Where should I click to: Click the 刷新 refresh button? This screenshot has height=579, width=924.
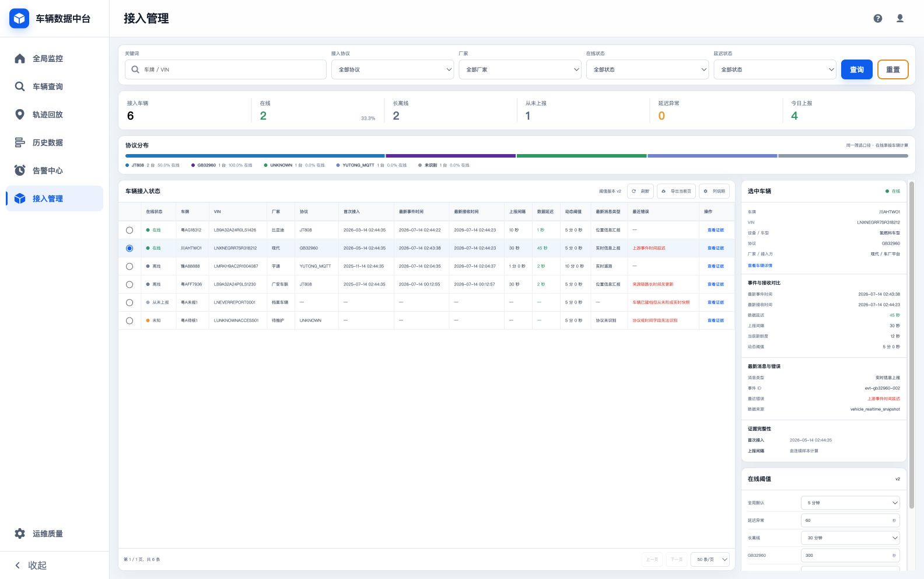click(640, 191)
